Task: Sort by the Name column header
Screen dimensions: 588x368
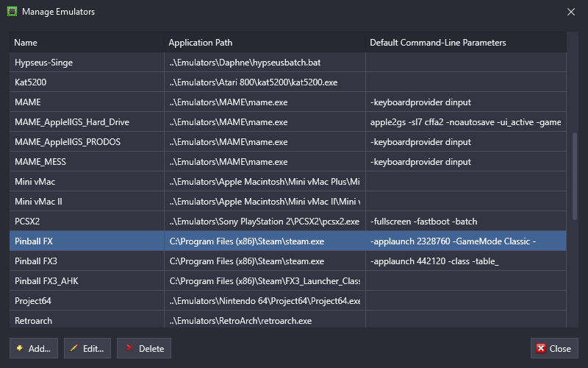Action: (x=87, y=43)
